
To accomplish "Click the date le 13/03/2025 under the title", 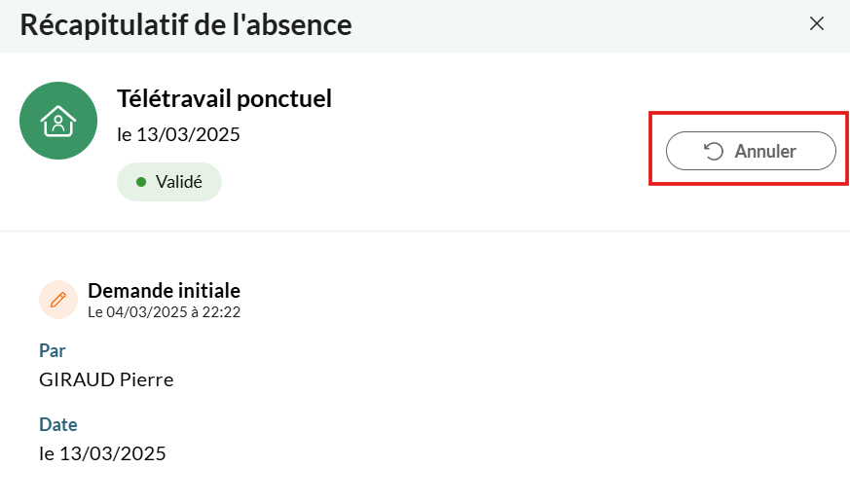I will [178, 134].
